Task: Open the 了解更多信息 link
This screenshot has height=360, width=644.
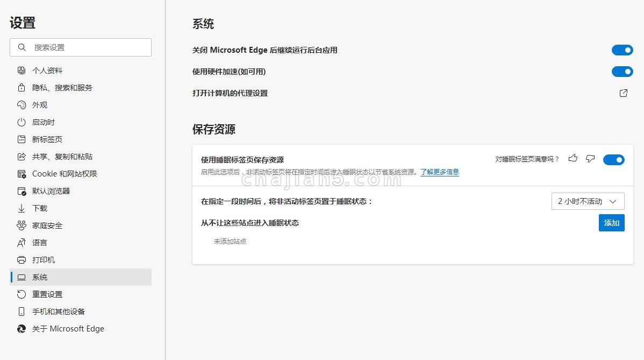Action: [x=440, y=172]
